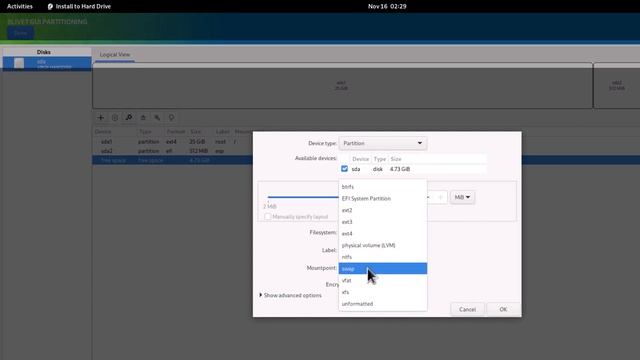The image size is (640, 360).
Task: Select the highlighted swap filesystem option
Action: (x=383, y=269)
